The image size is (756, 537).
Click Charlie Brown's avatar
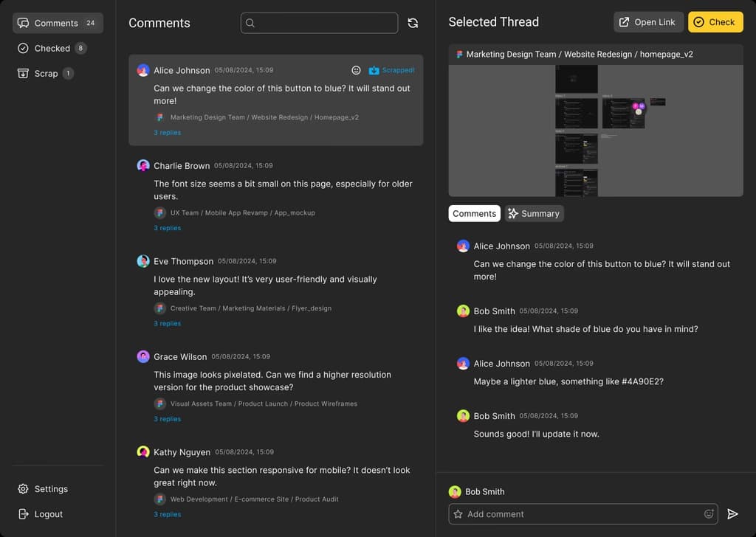coord(143,166)
